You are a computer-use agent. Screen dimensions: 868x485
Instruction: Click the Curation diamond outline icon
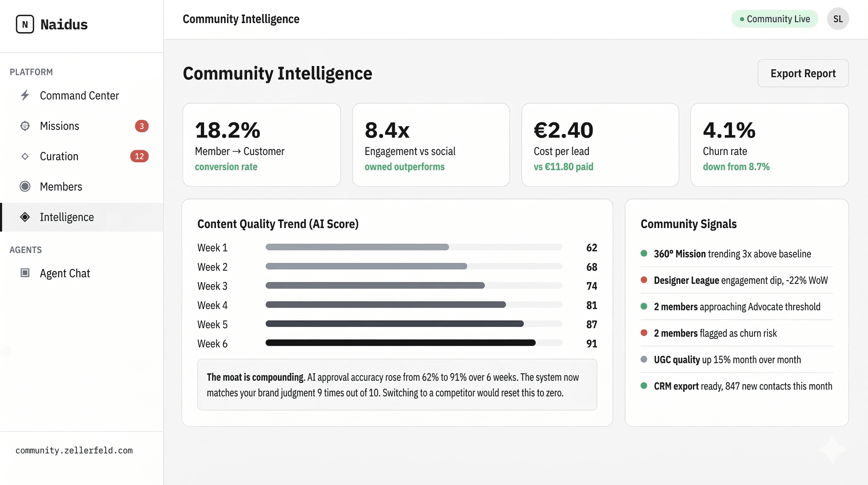25,156
